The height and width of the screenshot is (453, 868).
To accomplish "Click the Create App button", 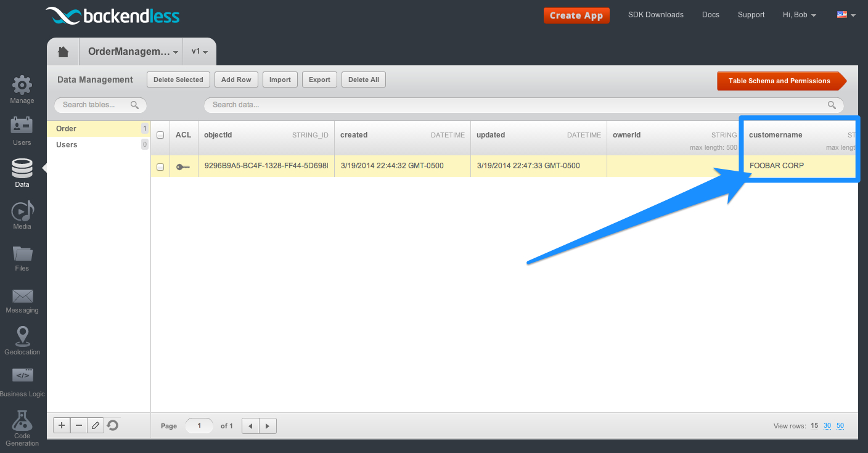I will coord(576,15).
